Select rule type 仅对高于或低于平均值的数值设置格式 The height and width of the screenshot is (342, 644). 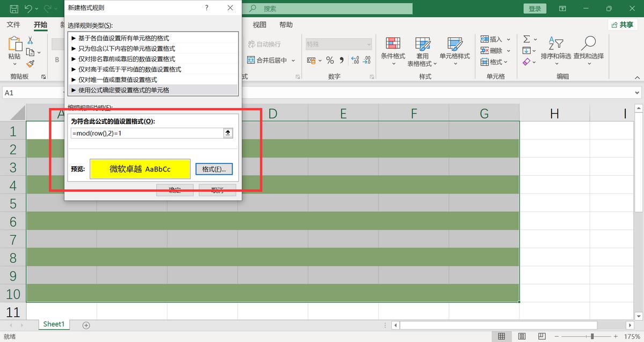coord(153,69)
